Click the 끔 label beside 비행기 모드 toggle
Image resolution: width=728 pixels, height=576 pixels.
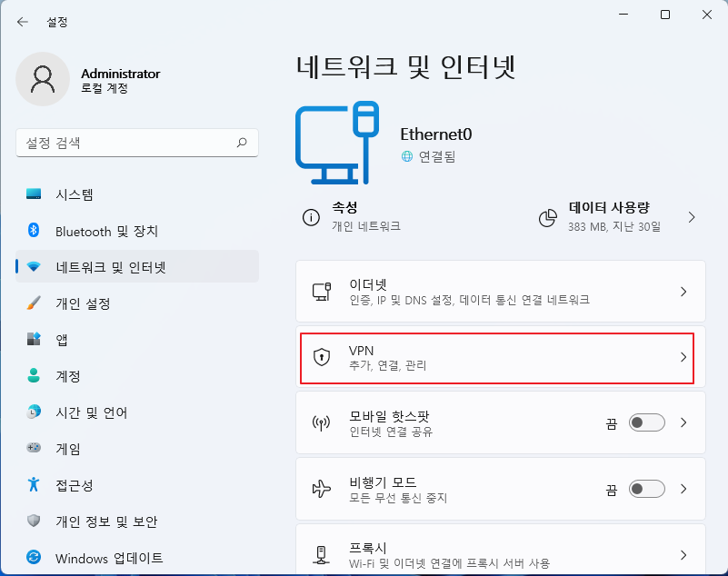point(612,489)
